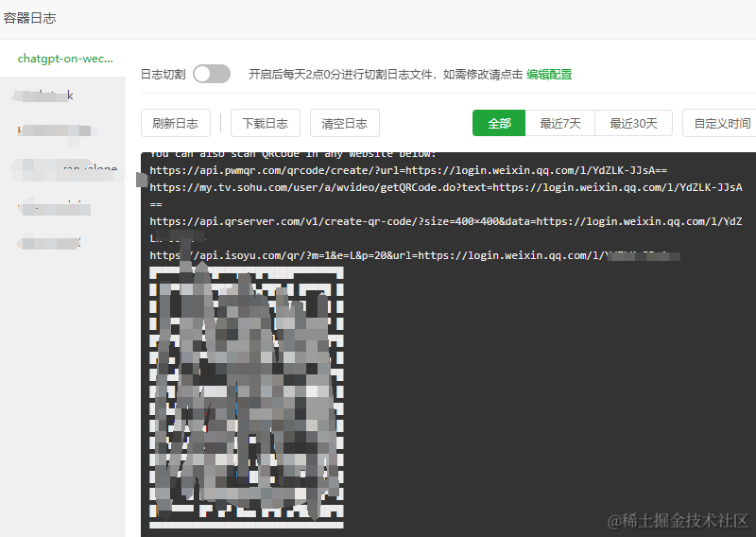Screen dimensions: 756x537
Task: Select the 全部 time filter tab
Action: [x=499, y=123]
